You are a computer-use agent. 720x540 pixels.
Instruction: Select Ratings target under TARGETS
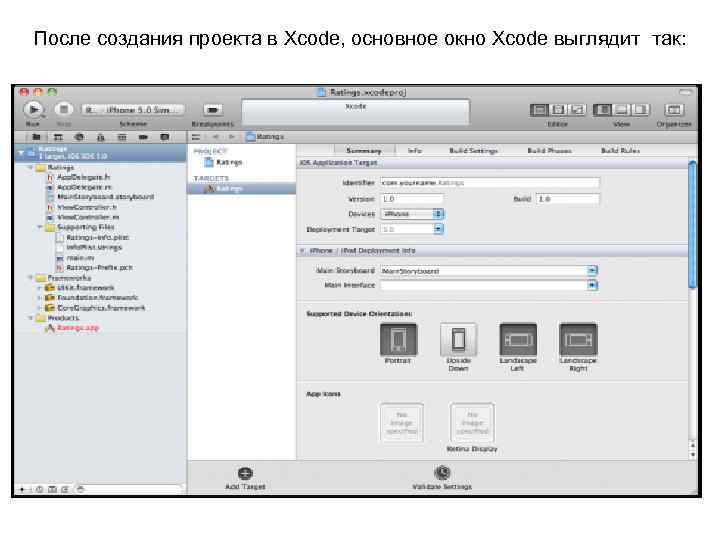pyautogui.click(x=242, y=189)
